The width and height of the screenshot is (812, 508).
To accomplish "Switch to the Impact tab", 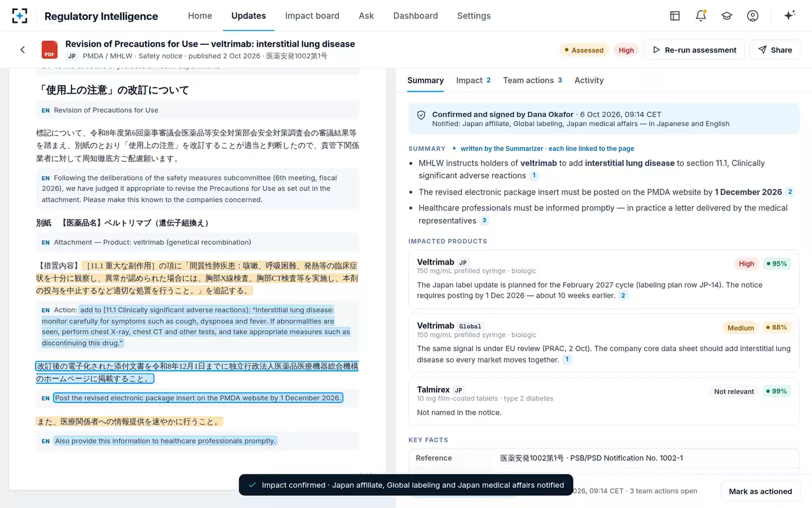I will tap(473, 80).
